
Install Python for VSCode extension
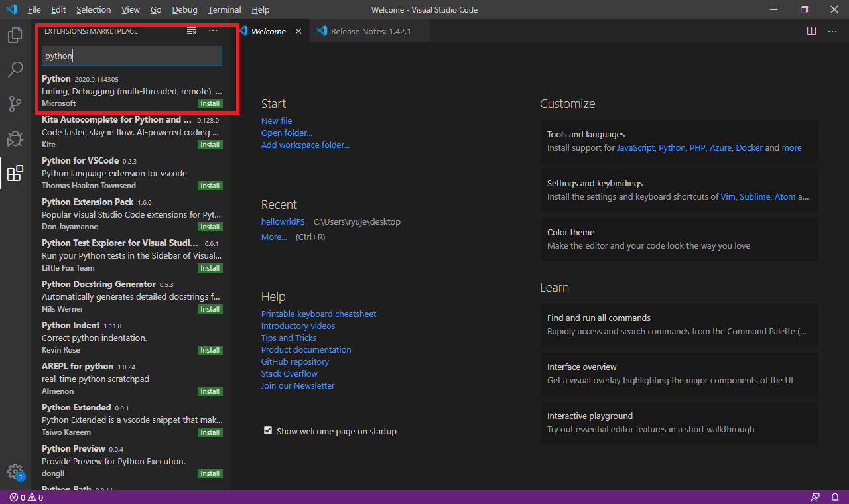click(x=210, y=186)
